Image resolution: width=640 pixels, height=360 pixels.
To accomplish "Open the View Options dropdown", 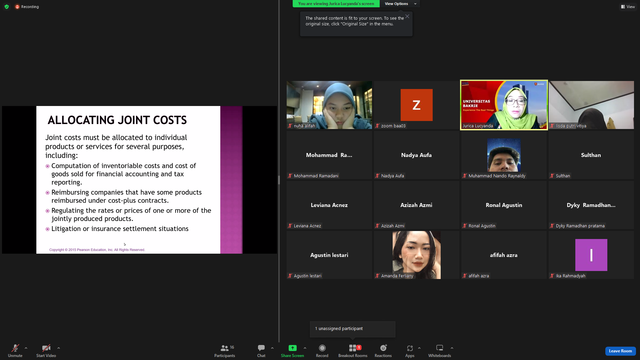I will pyautogui.click(x=400, y=4).
